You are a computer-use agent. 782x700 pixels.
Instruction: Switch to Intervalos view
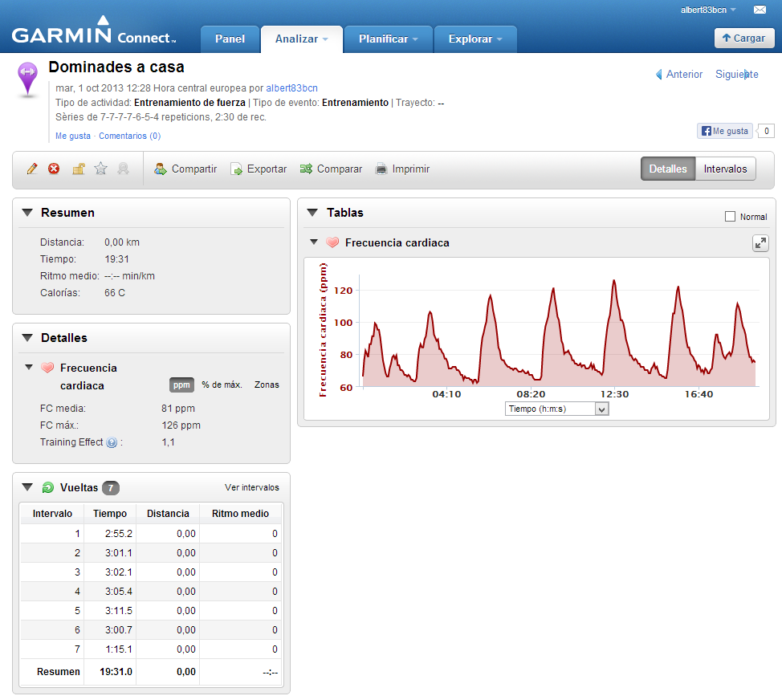pyautogui.click(x=725, y=169)
